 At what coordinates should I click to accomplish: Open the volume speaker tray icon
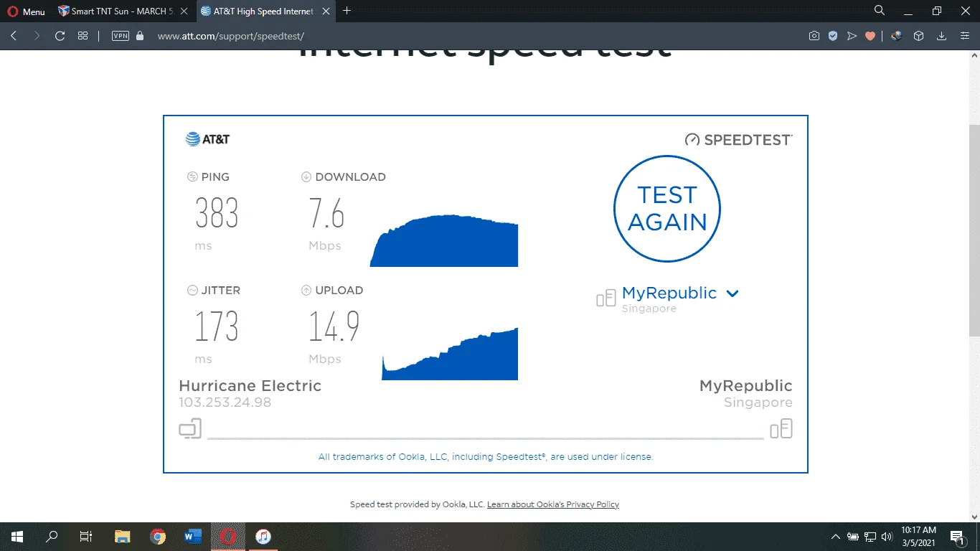click(887, 536)
